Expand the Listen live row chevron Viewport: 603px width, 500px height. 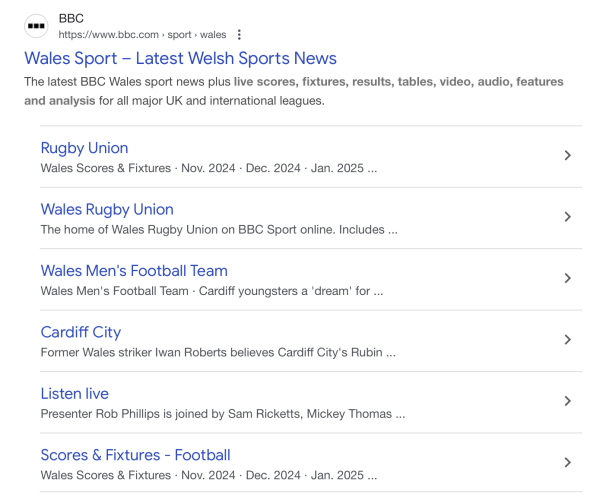567,401
